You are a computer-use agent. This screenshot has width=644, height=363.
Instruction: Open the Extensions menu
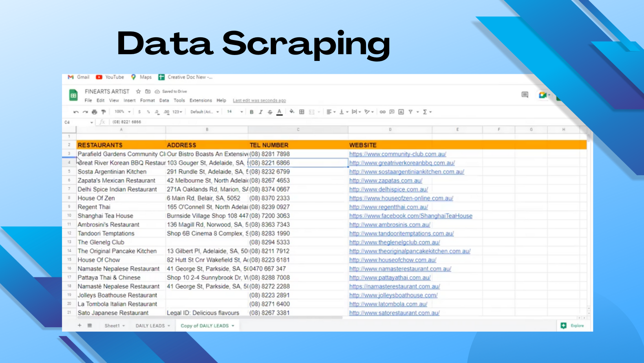pos(201,101)
